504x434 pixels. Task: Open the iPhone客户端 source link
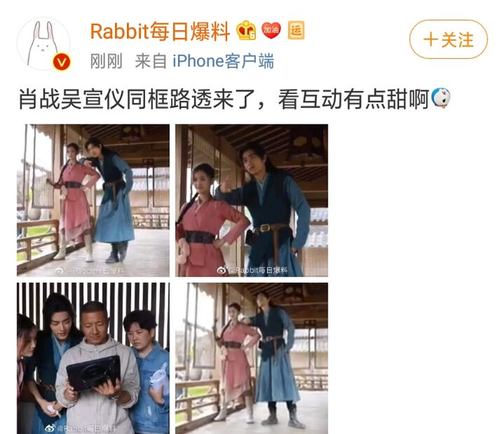click(223, 61)
